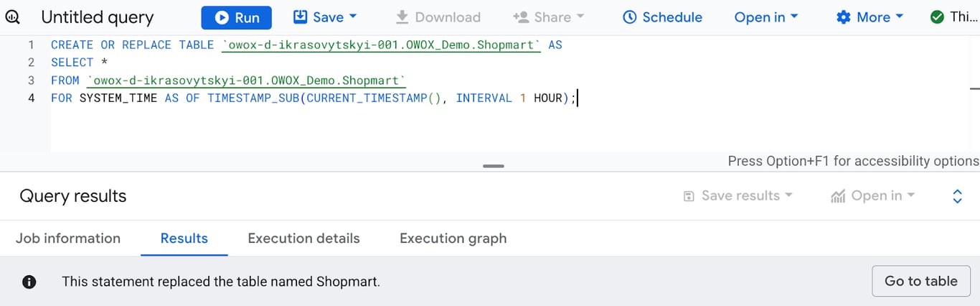Image resolution: width=980 pixels, height=306 pixels.
Task: Click the horizontal pane resize handle
Action: click(493, 166)
